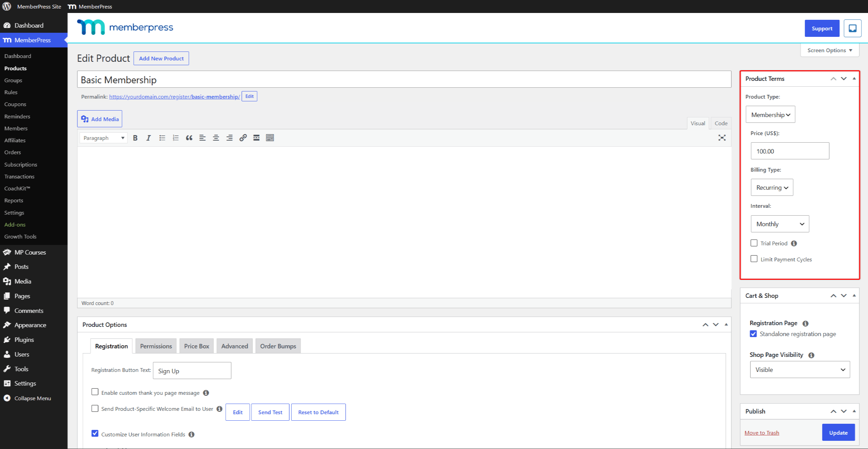Open Coupons in MemberPress sidebar menu
This screenshot has width=868, height=449.
click(15, 104)
